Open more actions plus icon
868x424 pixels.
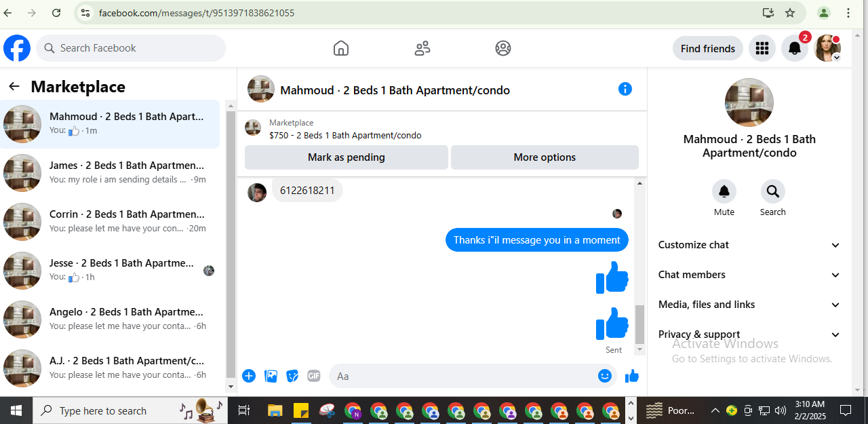pos(249,376)
